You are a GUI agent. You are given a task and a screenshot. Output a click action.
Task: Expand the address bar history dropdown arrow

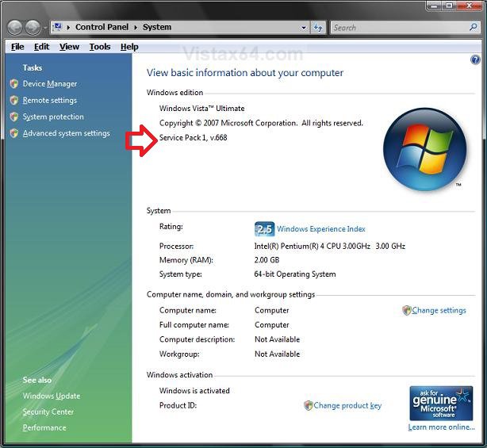pyautogui.click(x=304, y=28)
